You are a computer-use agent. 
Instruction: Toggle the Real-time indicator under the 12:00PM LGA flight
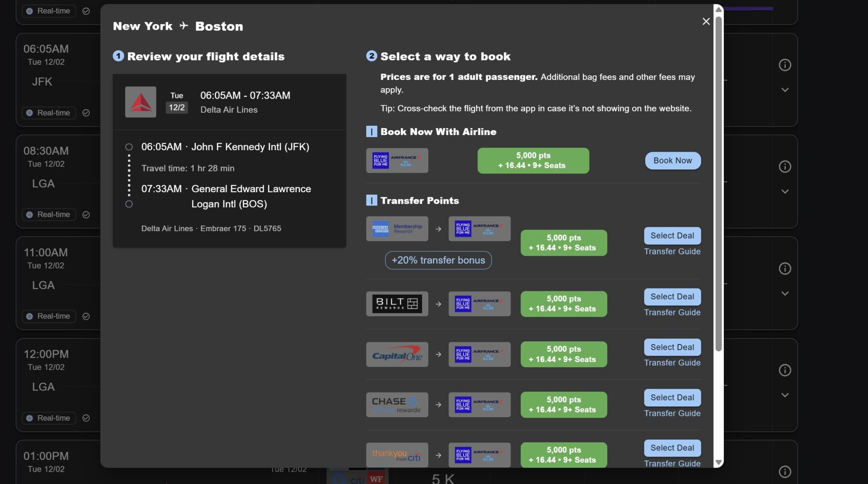(48, 418)
